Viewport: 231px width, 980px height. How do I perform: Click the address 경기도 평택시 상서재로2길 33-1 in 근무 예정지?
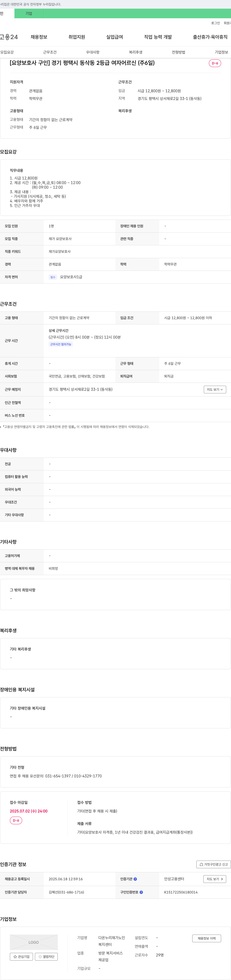pos(80,389)
